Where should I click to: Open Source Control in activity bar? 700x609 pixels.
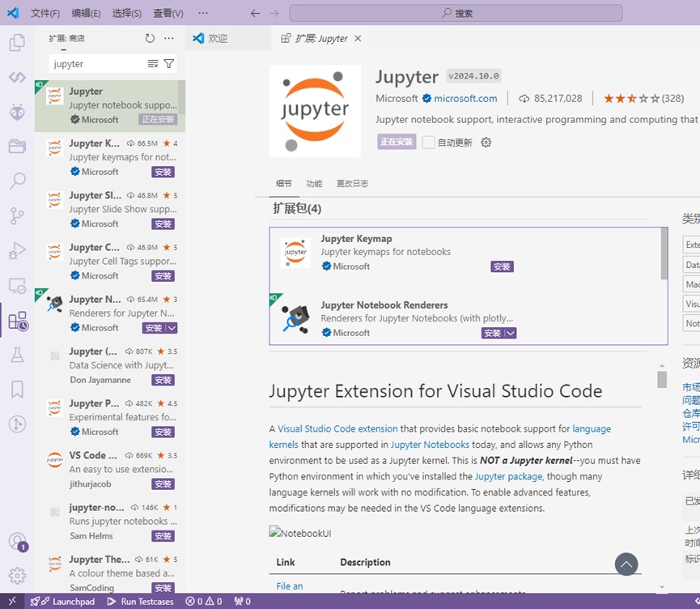[x=17, y=215]
